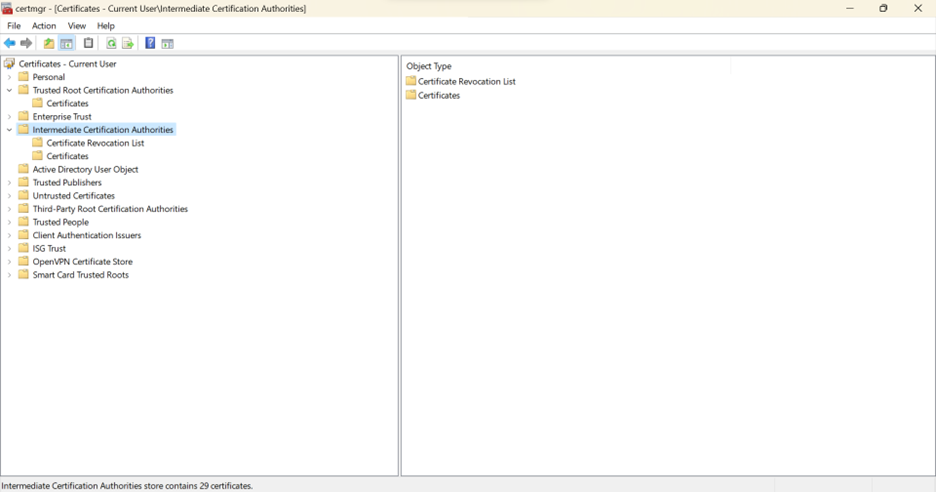Click the Trusted People folder icon

(23, 222)
